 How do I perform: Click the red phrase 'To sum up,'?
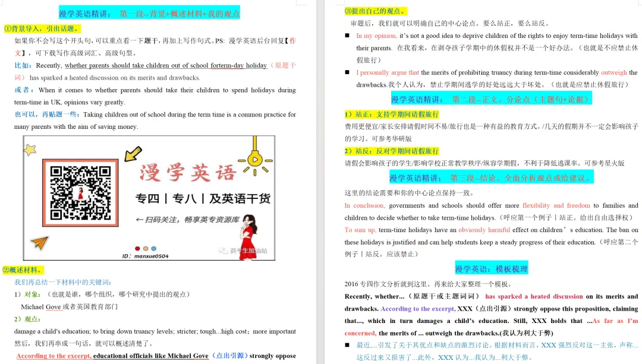coord(360,230)
